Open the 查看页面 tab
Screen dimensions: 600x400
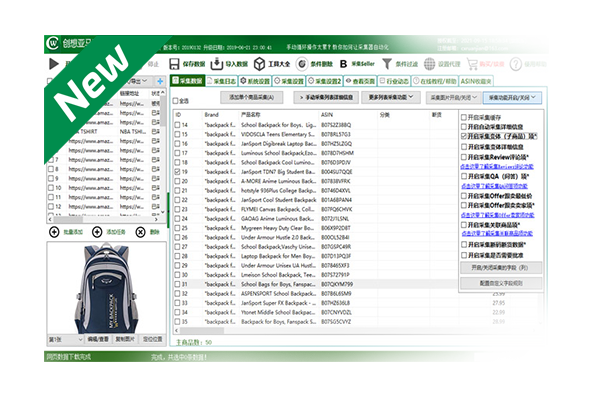click(x=360, y=81)
